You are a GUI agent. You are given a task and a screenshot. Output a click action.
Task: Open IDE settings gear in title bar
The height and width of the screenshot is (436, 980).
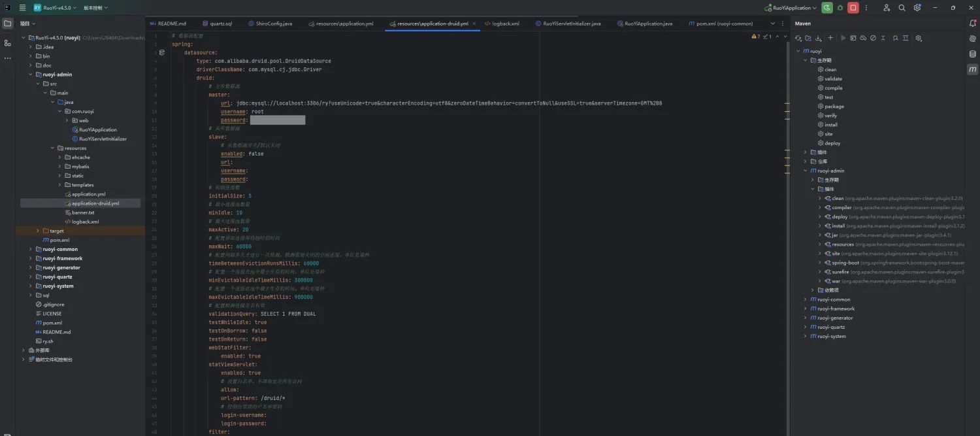(x=917, y=8)
